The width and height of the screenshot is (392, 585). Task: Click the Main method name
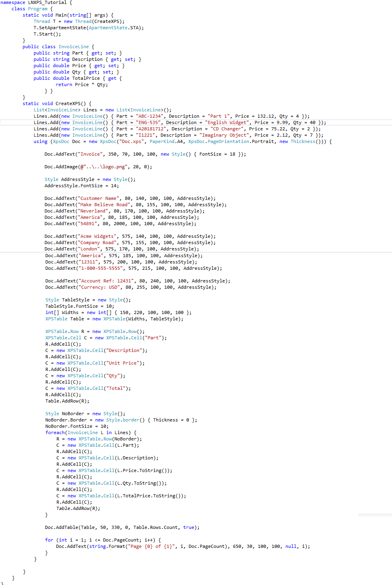pos(61,15)
